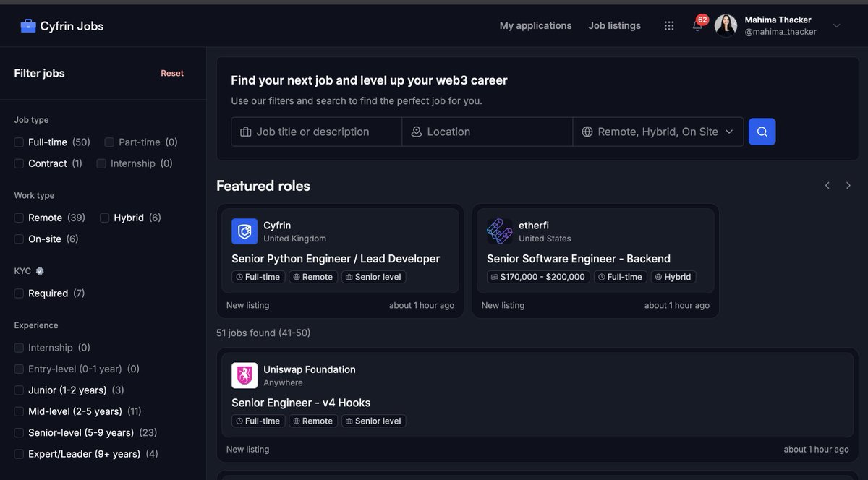Tick Mid-level (2-5 years) checkbox
The height and width of the screenshot is (480, 868).
(x=19, y=411)
